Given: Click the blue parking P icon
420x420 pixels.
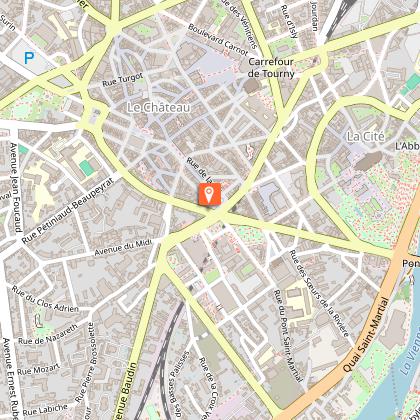Looking at the screenshot, I should (29, 58).
